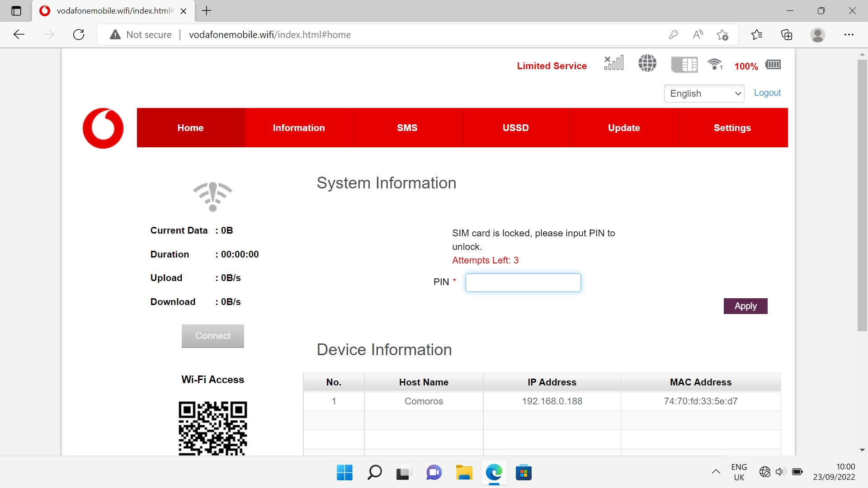
Task: Click the SIM card status icon
Action: pos(684,65)
